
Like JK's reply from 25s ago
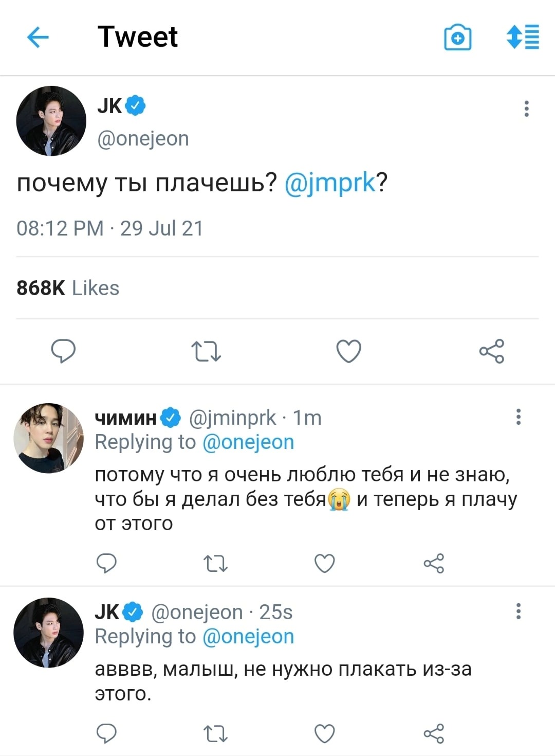(x=324, y=733)
